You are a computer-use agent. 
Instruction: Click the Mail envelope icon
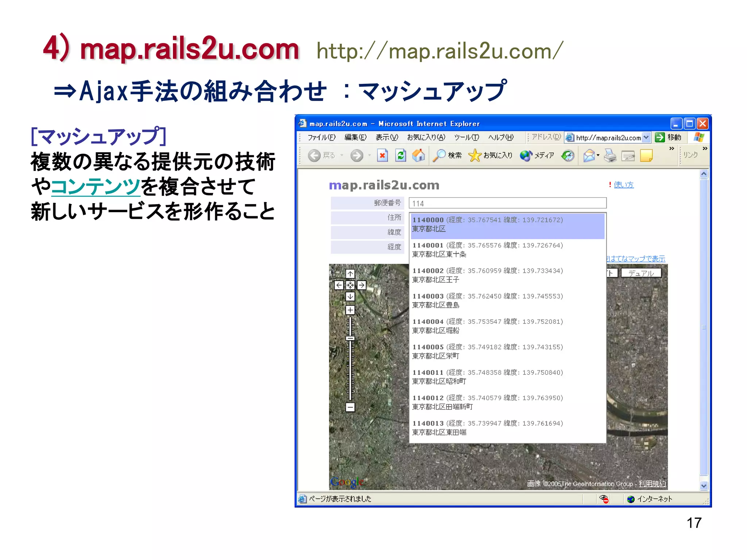(589, 156)
